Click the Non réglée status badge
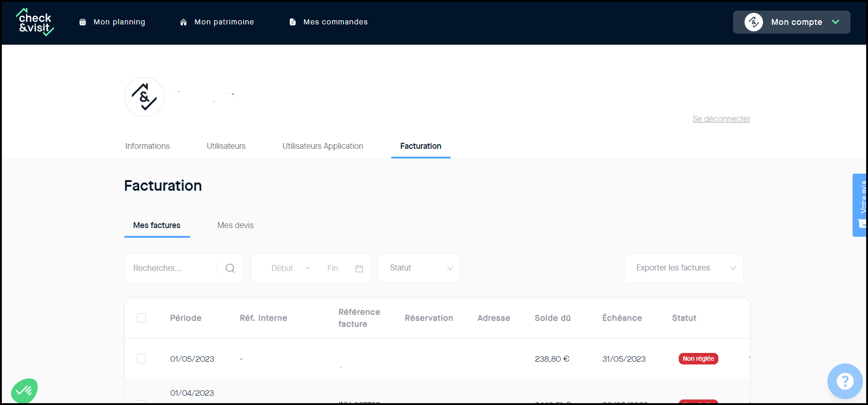The image size is (868, 405). point(698,358)
